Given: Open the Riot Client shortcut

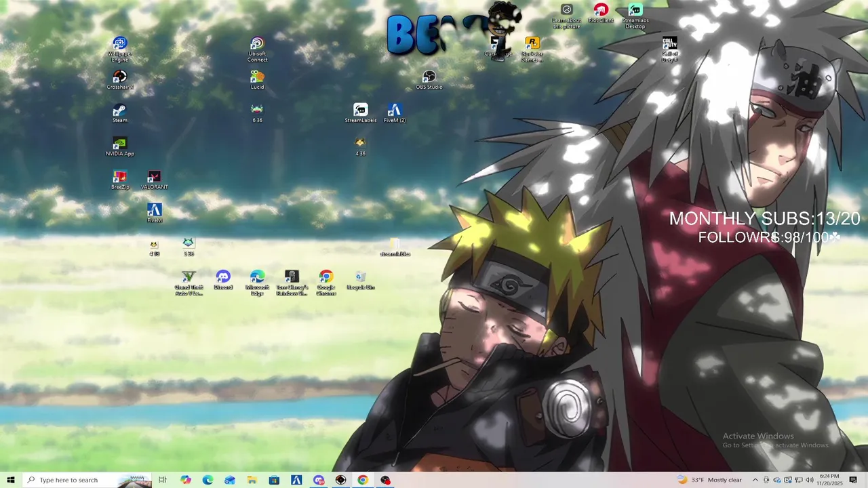Looking at the screenshot, I should point(601,13).
